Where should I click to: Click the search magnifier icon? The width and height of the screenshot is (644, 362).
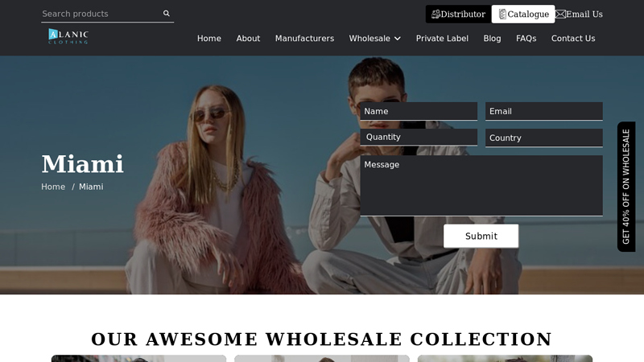click(167, 14)
